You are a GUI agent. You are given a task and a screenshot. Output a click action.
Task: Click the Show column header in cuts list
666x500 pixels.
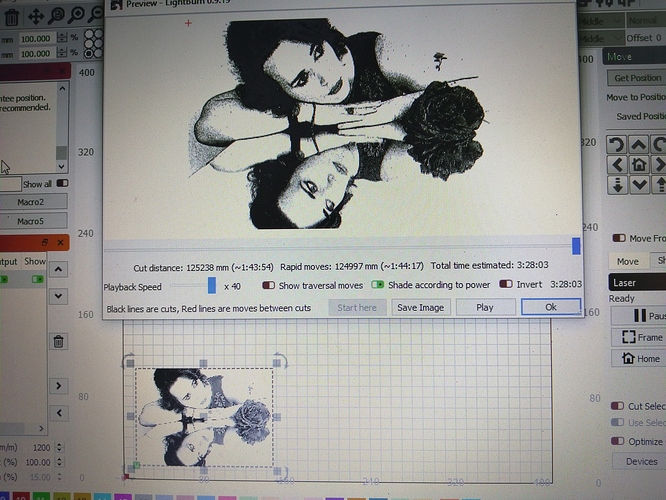tap(35, 261)
